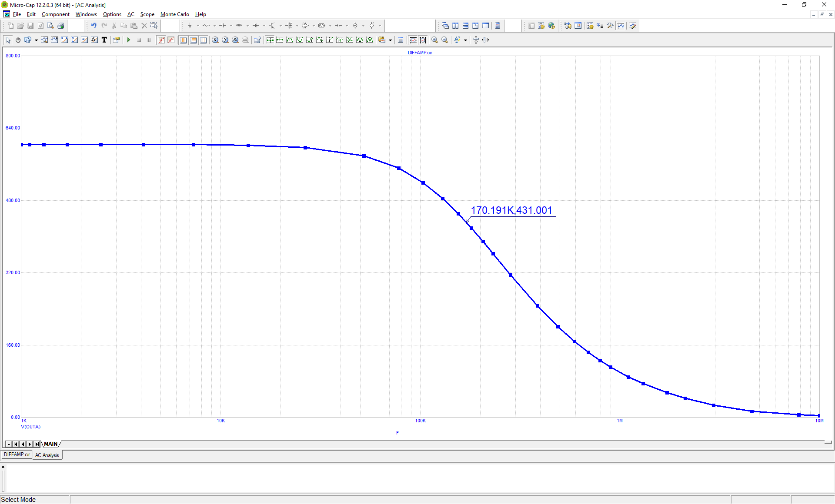The width and height of the screenshot is (835, 504).
Task: Click the Delete X icon
Action: pos(144,26)
